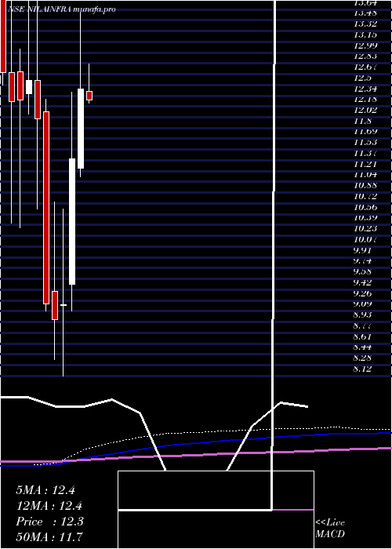The image size is (392, 549).
Task: Click the '50MA : 11.7' readout
Action: point(49,537)
